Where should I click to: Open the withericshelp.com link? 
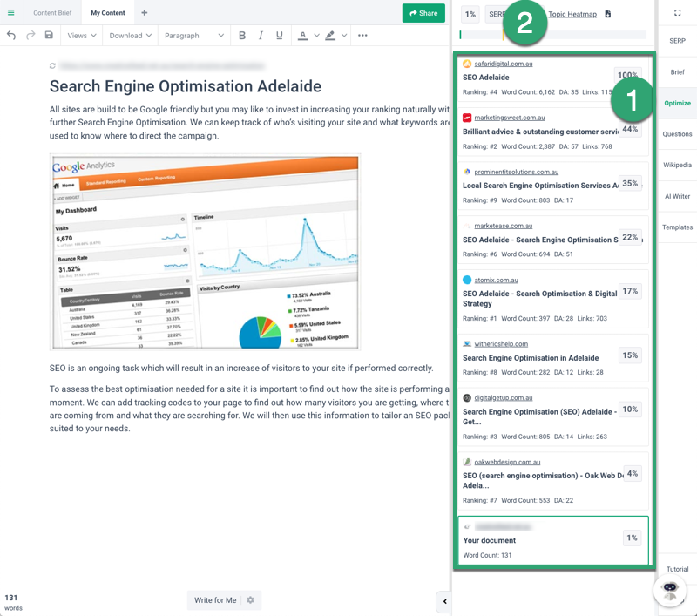501,343
